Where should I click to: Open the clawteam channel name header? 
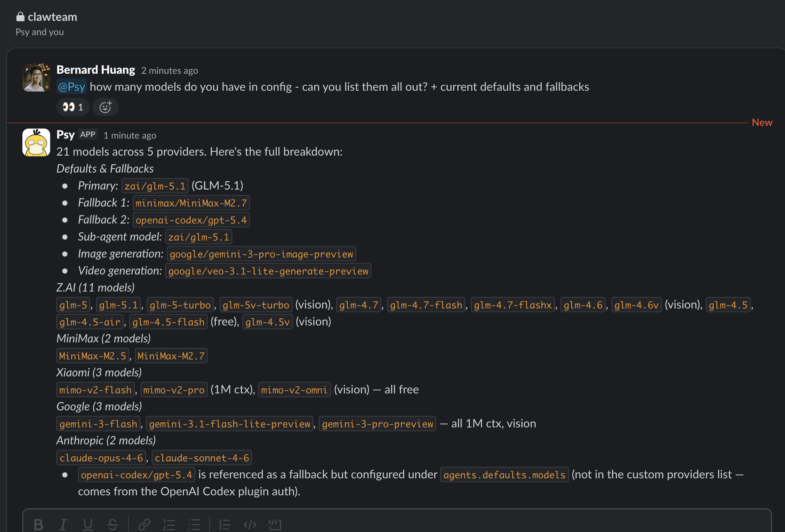pos(52,17)
